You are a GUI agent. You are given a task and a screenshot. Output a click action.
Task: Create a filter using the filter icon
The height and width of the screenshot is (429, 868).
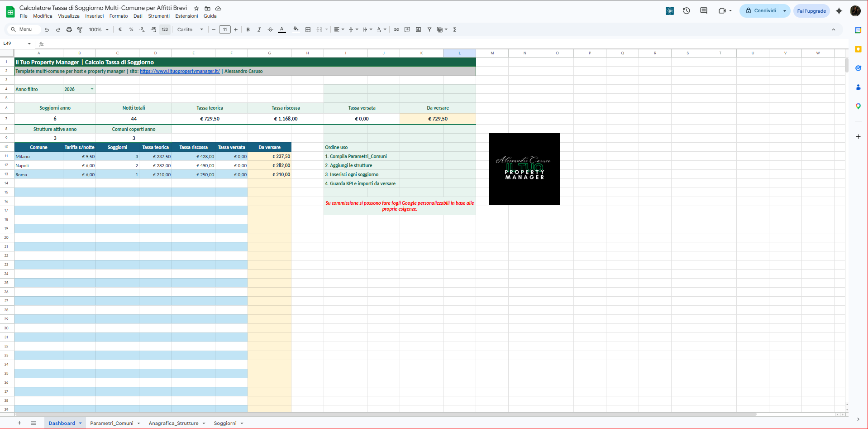tap(429, 29)
